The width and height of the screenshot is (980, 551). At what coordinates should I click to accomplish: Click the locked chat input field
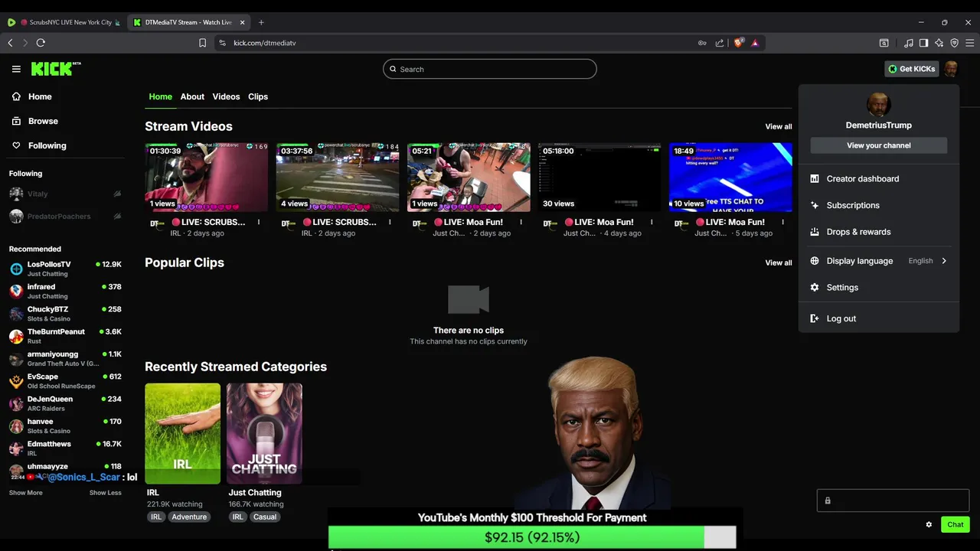tap(893, 500)
